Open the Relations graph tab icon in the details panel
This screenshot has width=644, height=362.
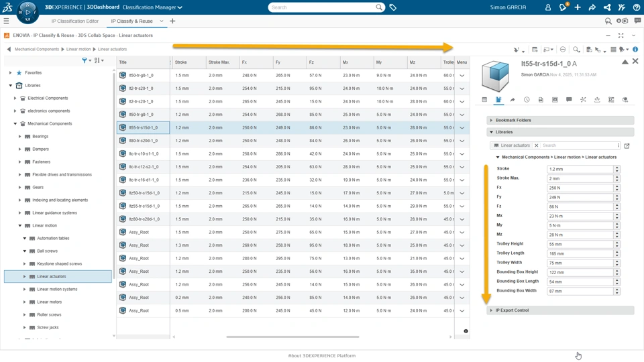point(583,100)
